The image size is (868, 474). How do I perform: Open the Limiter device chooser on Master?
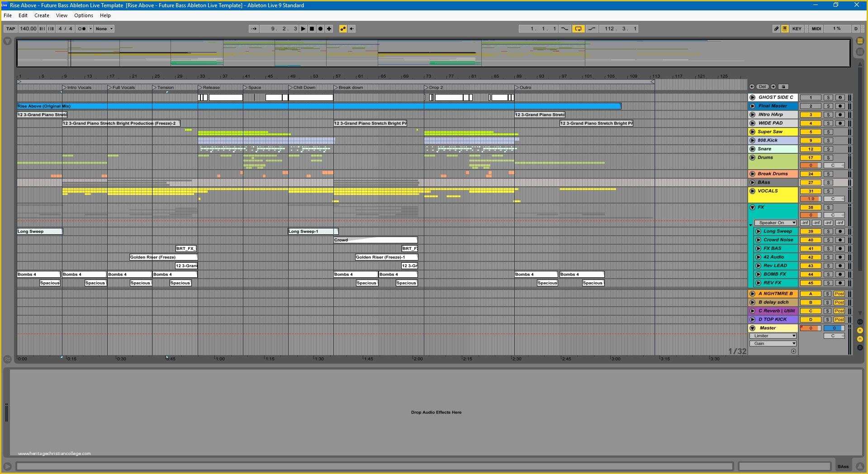coord(773,336)
